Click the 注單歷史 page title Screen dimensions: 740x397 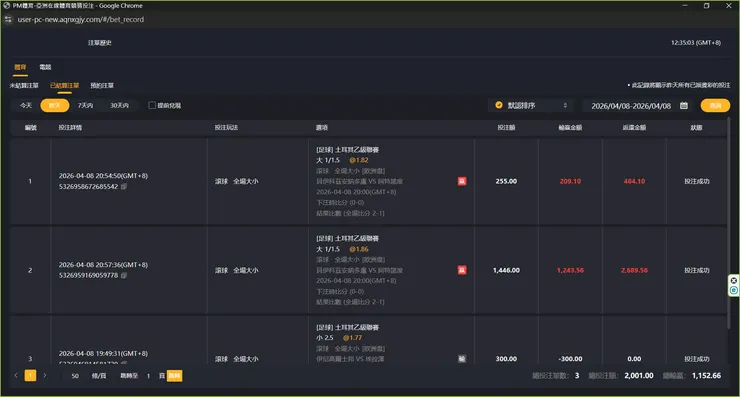click(x=100, y=42)
